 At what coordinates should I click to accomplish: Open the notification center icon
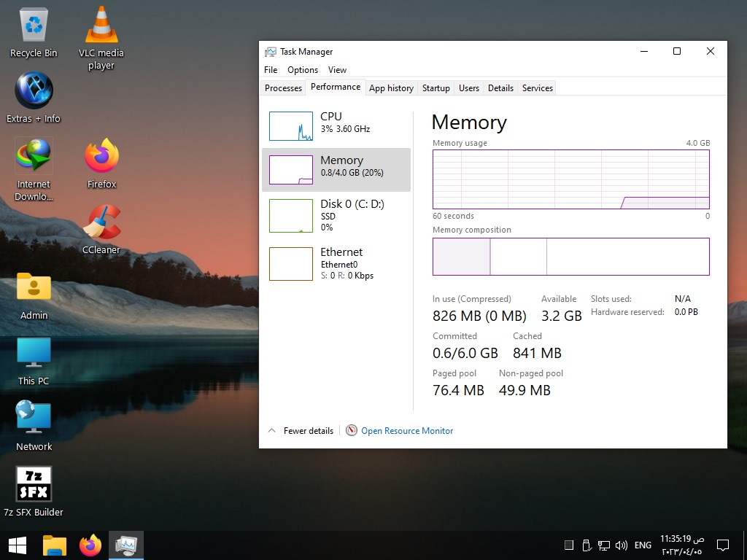pyautogui.click(x=723, y=545)
